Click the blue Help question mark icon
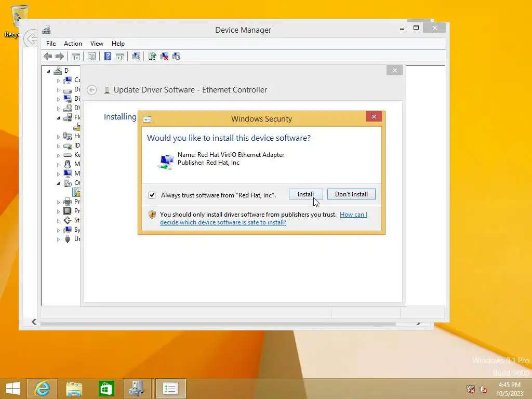Screen dimensions: 532x399 pos(108,56)
